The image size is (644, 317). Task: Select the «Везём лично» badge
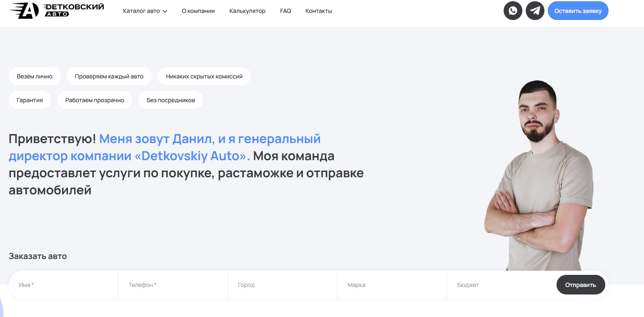tap(35, 76)
